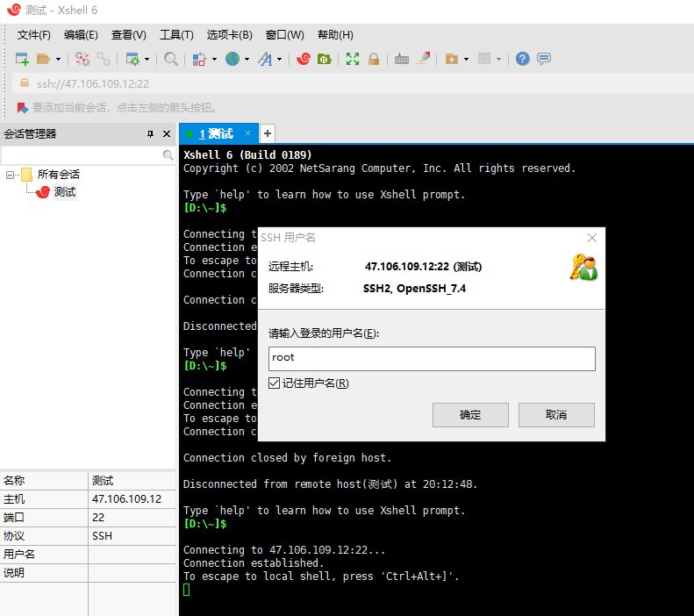This screenshot has height=616, width=694.
Task: Click the New session toolbar icon
Action: [22, 59]
